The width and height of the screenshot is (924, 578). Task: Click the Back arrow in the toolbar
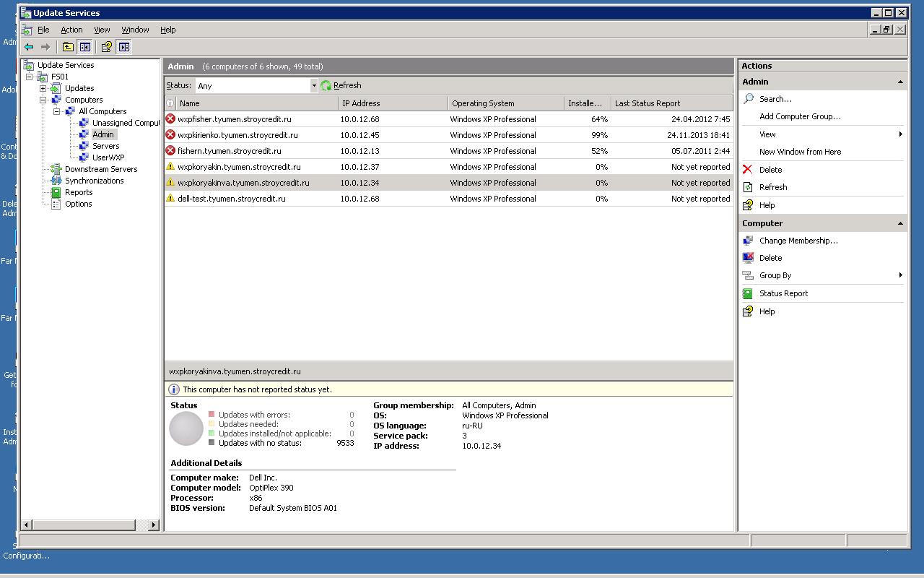click(29, 47)
